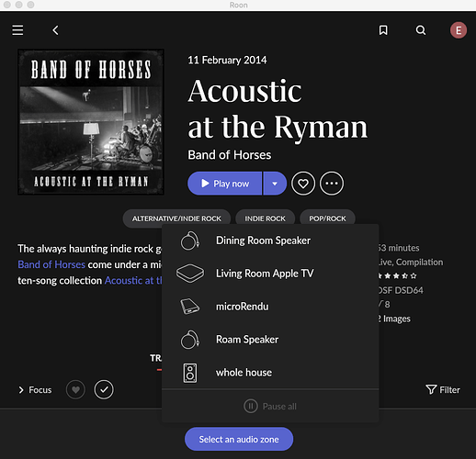
Task: Choose Living Room Apple TV zone
Action: coord(270,274)
